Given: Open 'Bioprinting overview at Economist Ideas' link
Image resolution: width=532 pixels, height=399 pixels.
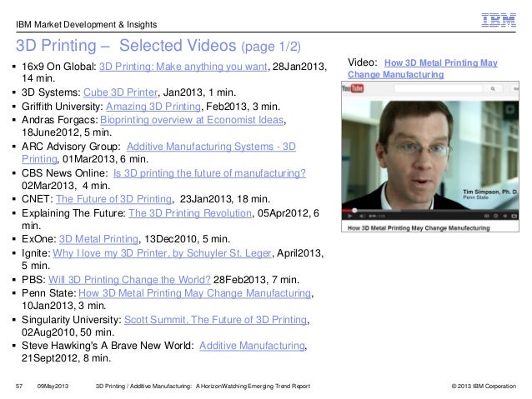Looking at the screenshot, I should (x=192, y=120).
